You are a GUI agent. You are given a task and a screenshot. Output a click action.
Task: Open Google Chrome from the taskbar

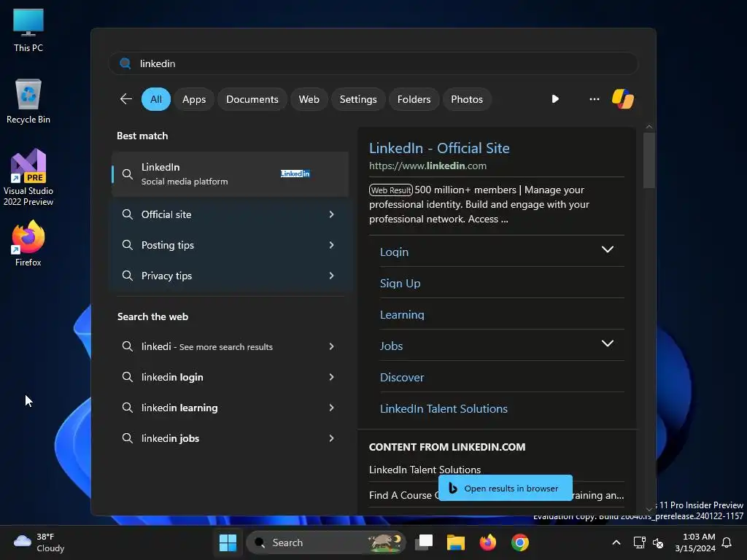pos(519,542)
